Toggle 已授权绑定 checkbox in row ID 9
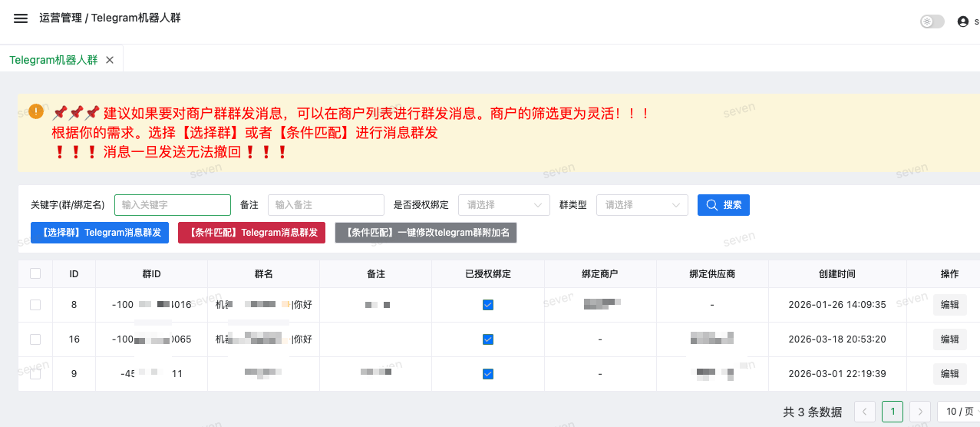This screenshot has width=980, height=427. 488,374
